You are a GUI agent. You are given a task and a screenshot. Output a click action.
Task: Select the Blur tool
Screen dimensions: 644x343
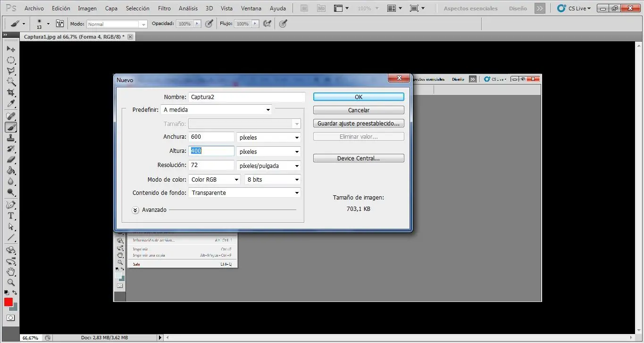tap(10, 181)
